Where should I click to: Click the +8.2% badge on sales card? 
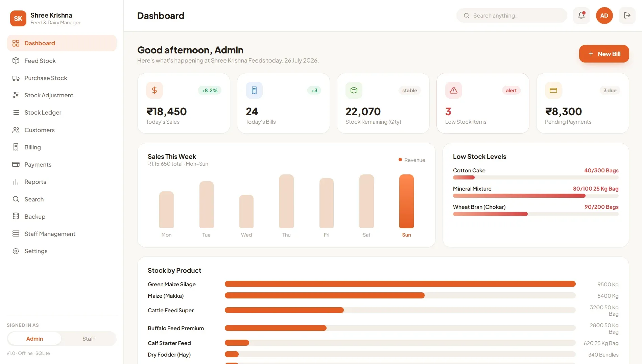(210, 91)
